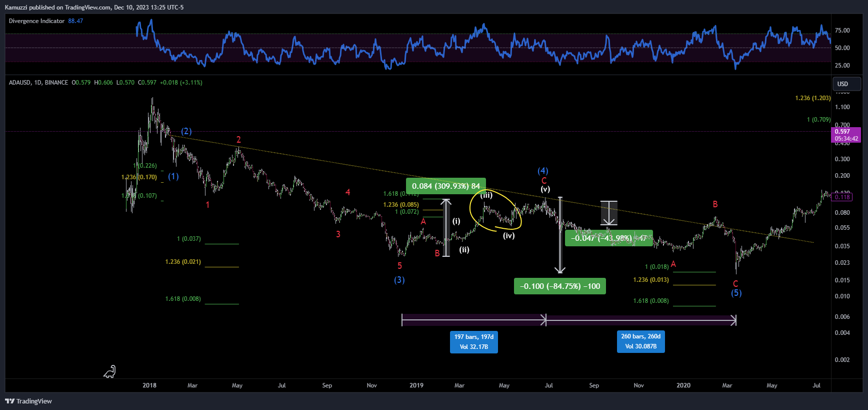Click the close price C0.597
This screenshot has height=410, width=868.
click(x=147, y=83)
